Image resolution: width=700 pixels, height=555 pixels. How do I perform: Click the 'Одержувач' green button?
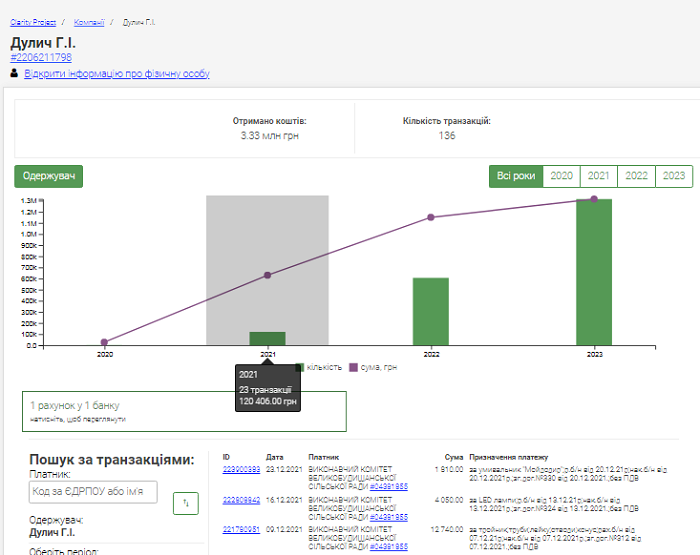[x=49, y=177]
